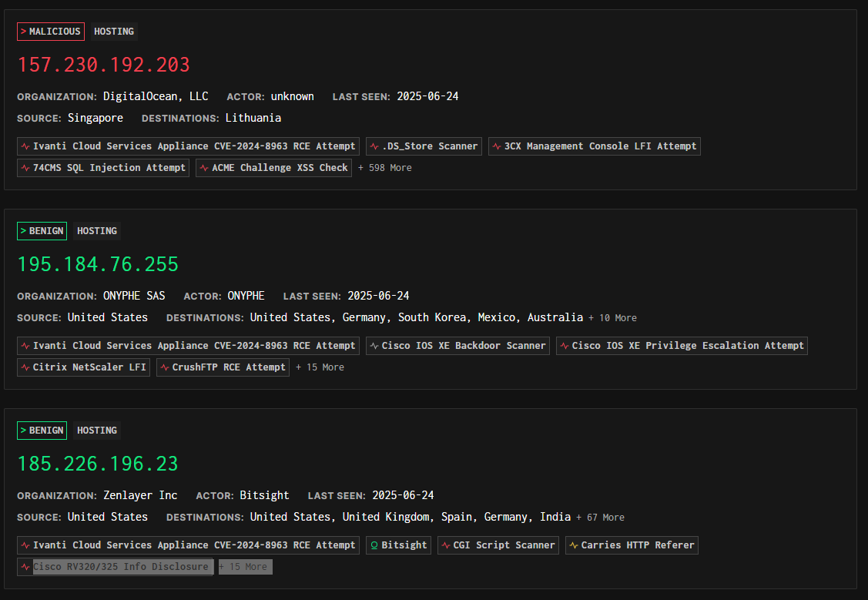Click destination Mexico on the ONYPHE card

point(497,317)
